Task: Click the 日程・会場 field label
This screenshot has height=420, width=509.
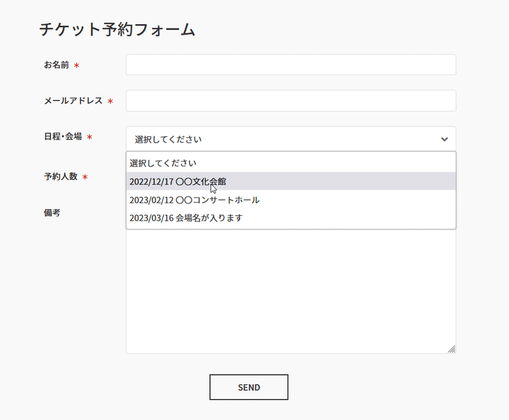Action: click(x=63, y=136)
